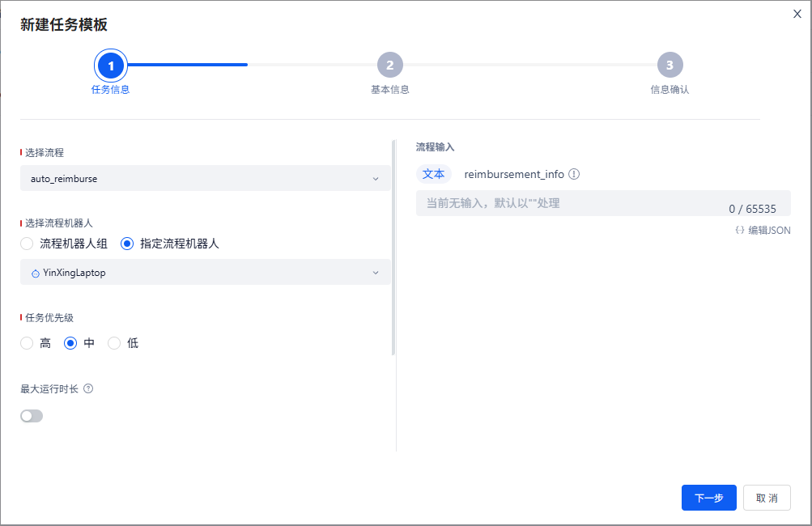The image size is (812, 526).
Task: Click the 取消 button
Action: click(x=766, y=498)
